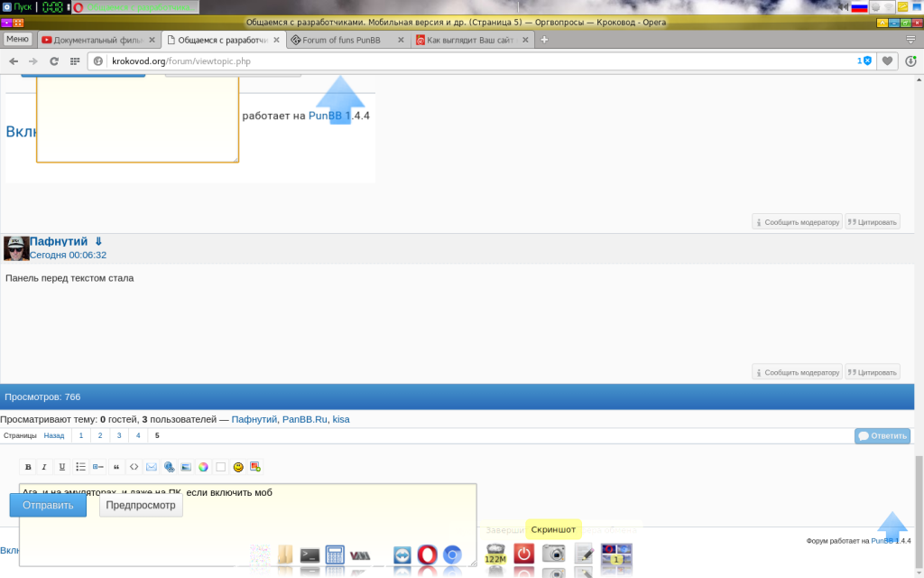Viewport: 924px width, 578px height.
Task: Apply italic formatting in the editor toolbar
Action: click(x=44, y=467)
